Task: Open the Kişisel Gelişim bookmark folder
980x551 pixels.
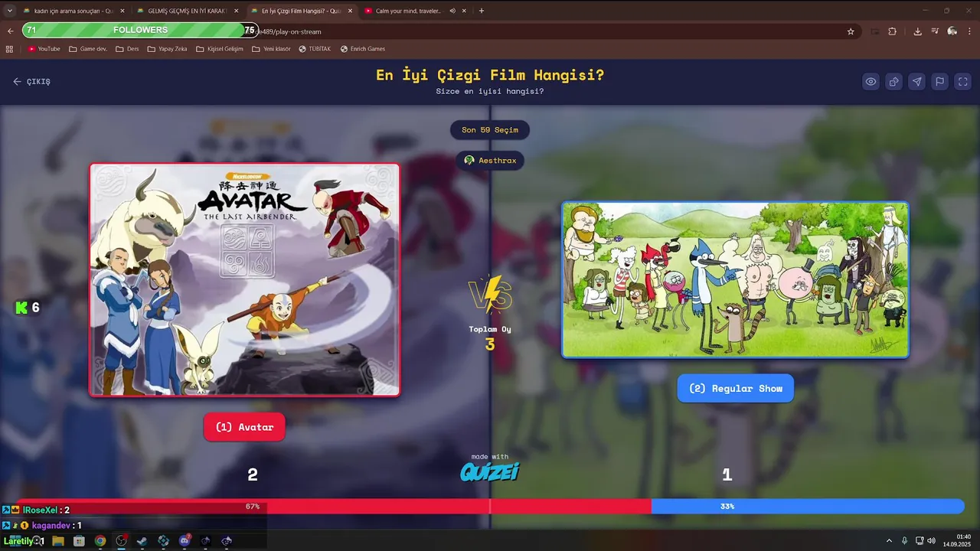Action: coord(220,49)
